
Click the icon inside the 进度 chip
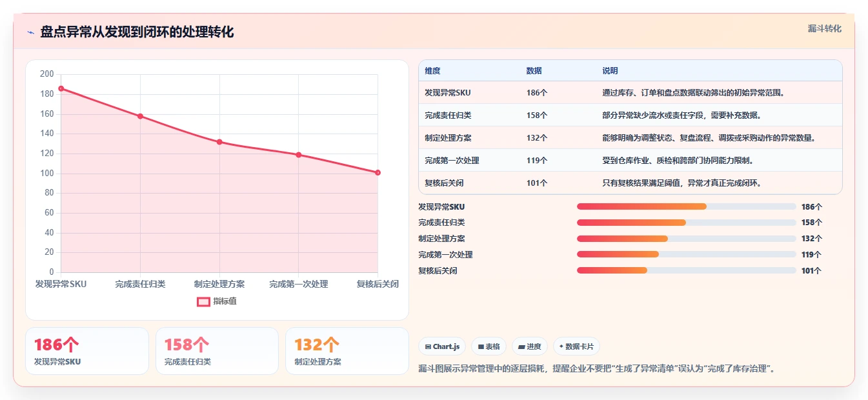(x=521, y=346)
